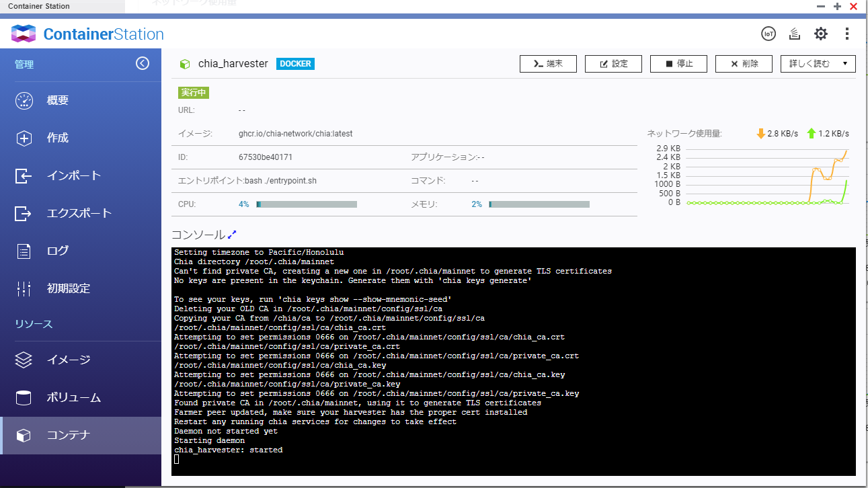Screen dimensions: 868x488
Task: Open the background tasks queue icon
Action: tap(794, 33)
